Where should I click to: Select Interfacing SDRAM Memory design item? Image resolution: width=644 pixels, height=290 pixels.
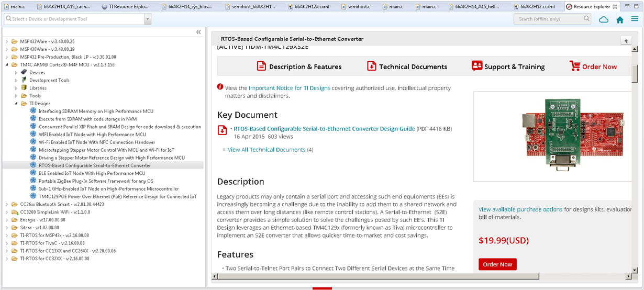[x=96, y=111]
